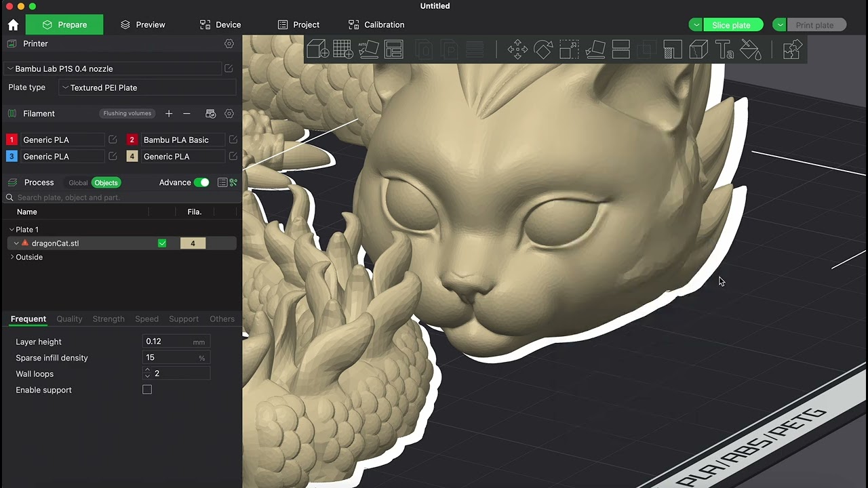The height and width of the screenshot is (488, 868).
Task: Remove a filament with minus button
Action: 187,114
